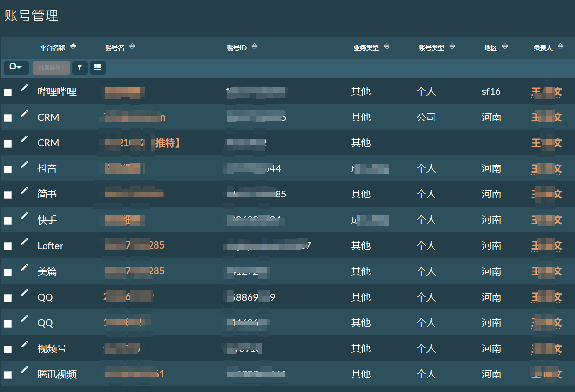The width and height of the screenshot is (575, 392).
Task: Click pencil edit icon for 抖音 row
Action: [24, 165]
